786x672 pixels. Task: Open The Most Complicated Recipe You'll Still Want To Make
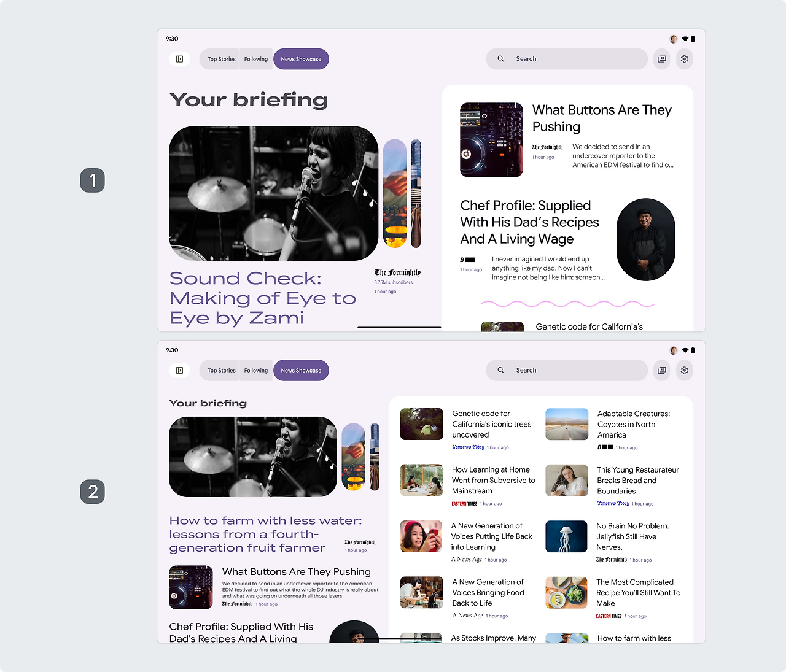638,593
